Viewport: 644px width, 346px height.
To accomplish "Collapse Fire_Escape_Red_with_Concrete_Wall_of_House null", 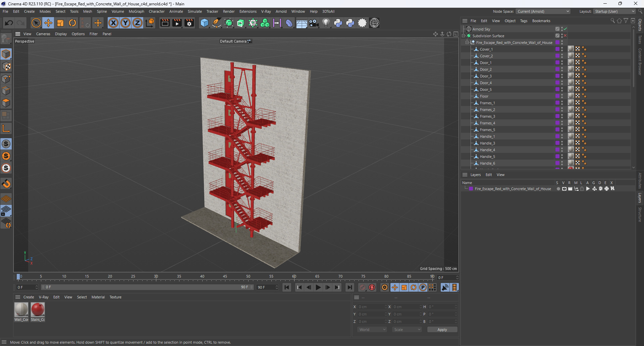I will 467,43.
